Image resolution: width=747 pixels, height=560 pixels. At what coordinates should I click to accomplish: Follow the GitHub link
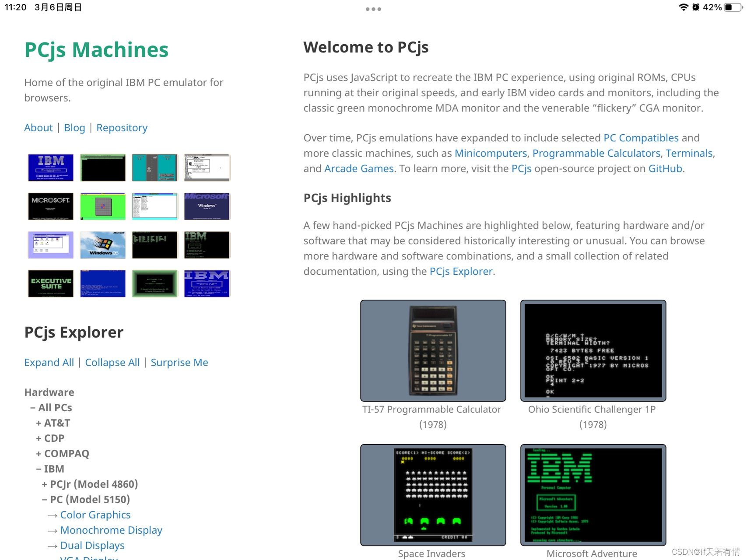(x=665, y=168)
